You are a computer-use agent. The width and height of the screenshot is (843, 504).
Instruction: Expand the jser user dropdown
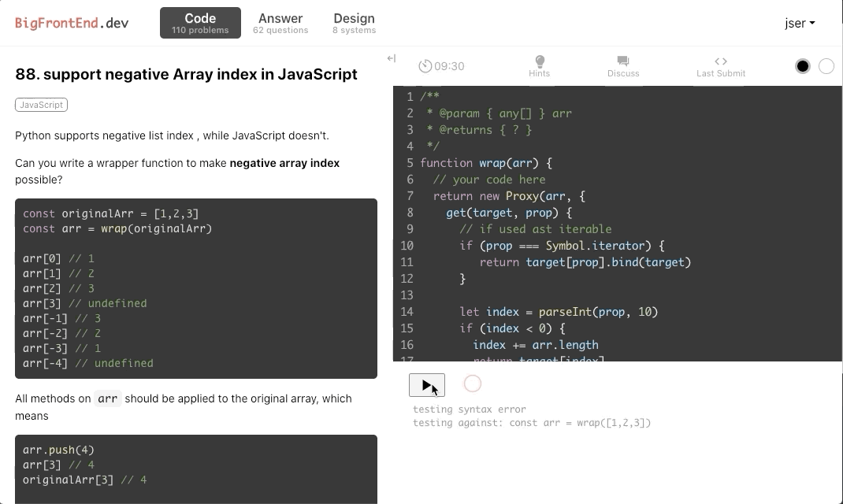pyautogui.click(x=800, y=23)
